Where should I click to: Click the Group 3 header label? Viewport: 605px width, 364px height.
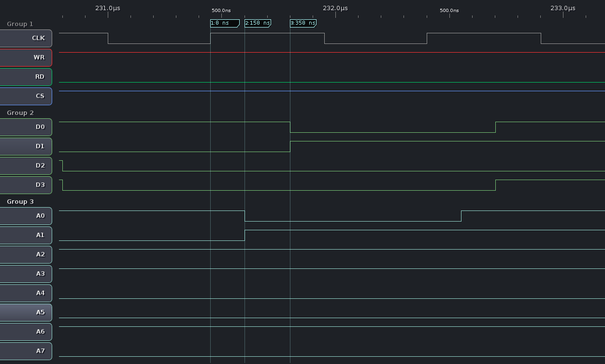point(20,201)
